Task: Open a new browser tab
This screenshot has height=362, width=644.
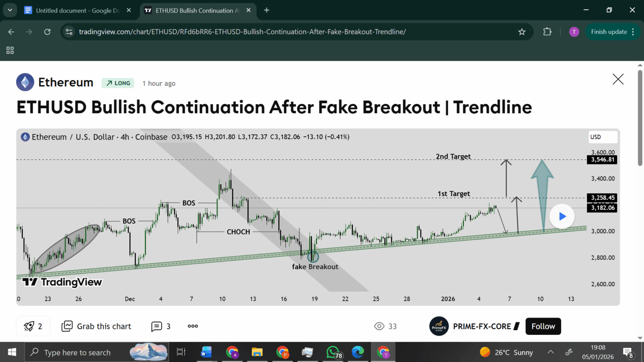Action: click(x=267, y=10)
